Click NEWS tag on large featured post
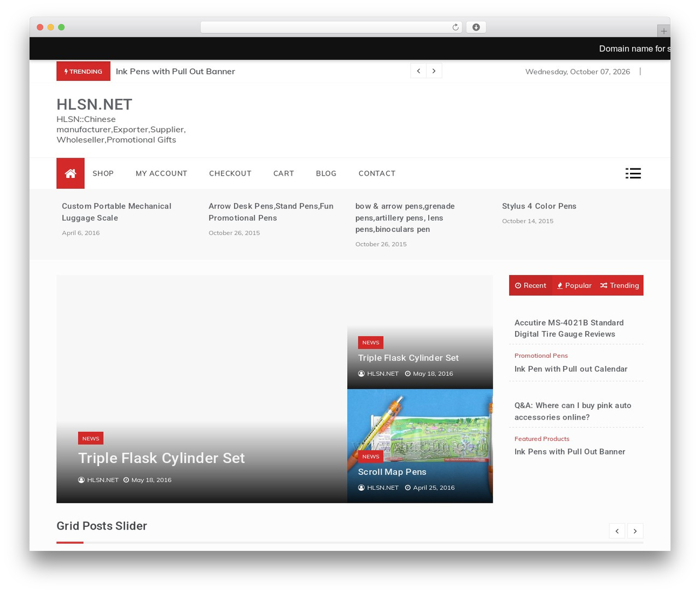Screen dimensions: 700x593 [91, 438]
